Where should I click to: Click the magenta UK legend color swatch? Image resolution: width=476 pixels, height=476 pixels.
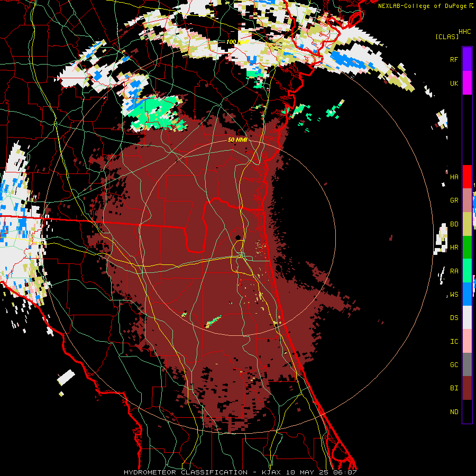pyautogui.click(x=467, y=83)
